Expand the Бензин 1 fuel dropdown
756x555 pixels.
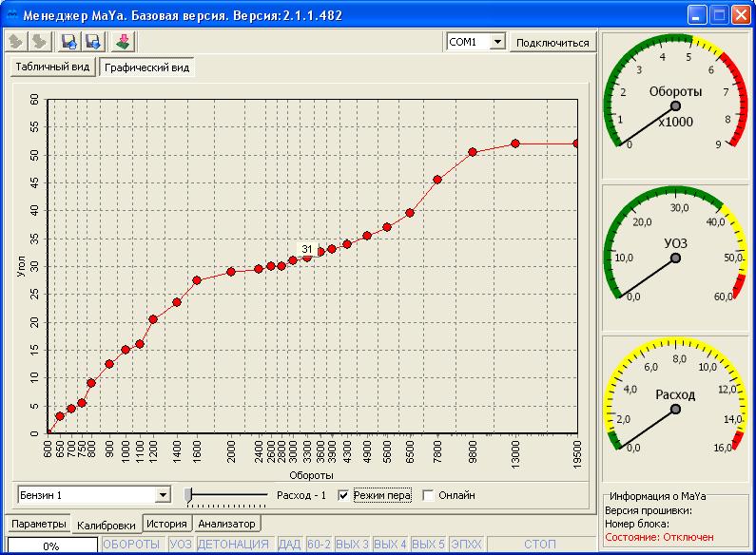tap(163, 495)
